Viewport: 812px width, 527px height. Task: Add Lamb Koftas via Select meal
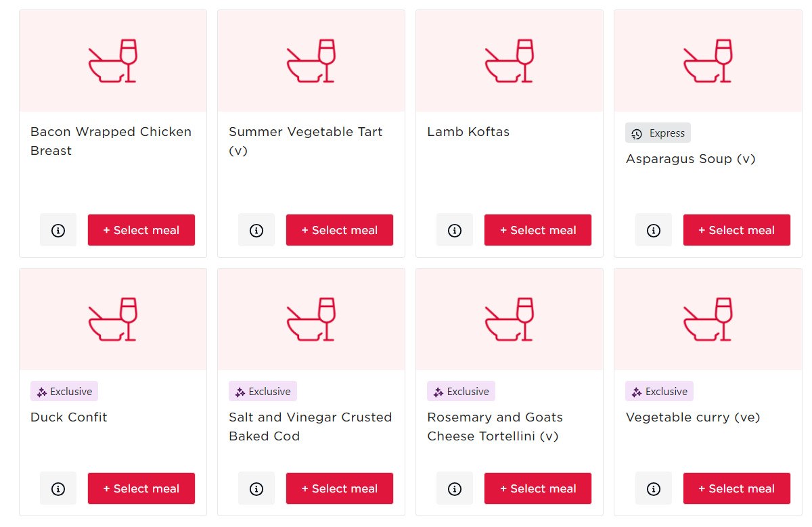coord(538,230)
